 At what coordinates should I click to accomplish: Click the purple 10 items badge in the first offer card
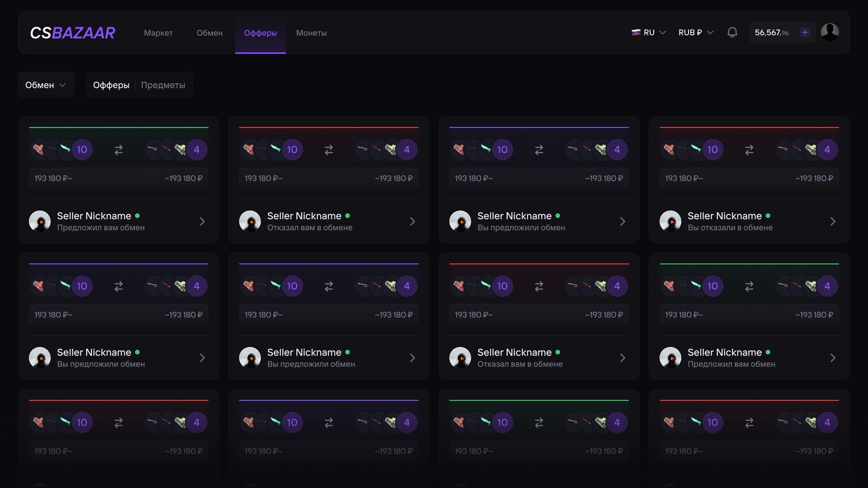(x=82, y=150)
